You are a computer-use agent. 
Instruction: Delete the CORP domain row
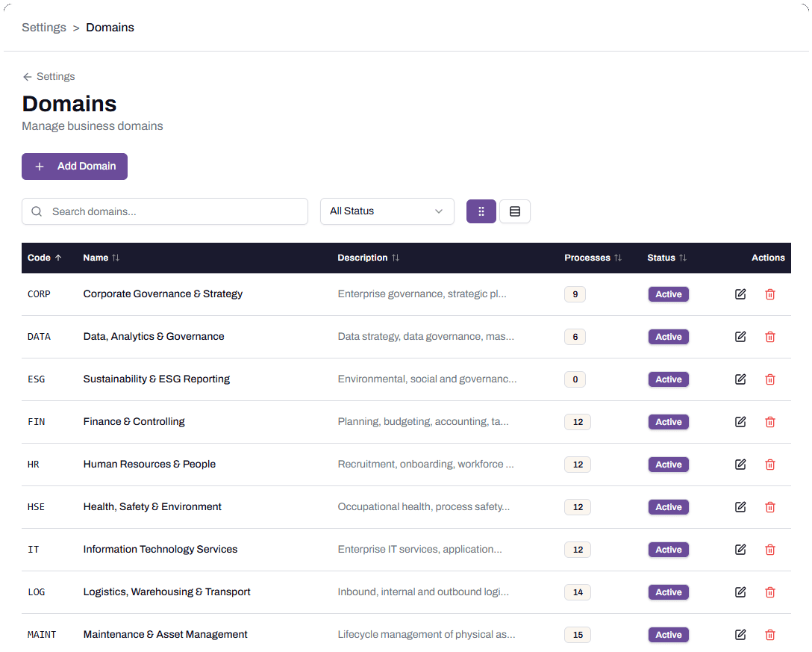[x=770, y=294]
